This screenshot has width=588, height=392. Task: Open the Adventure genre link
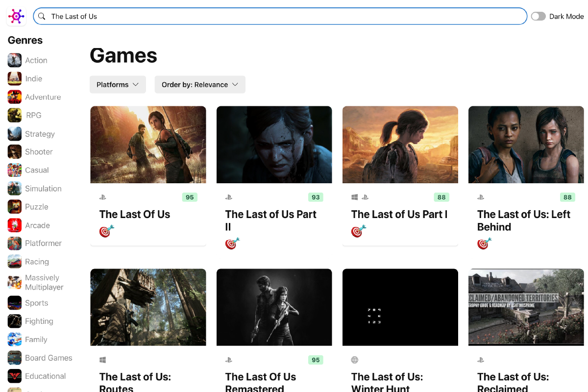43,97
